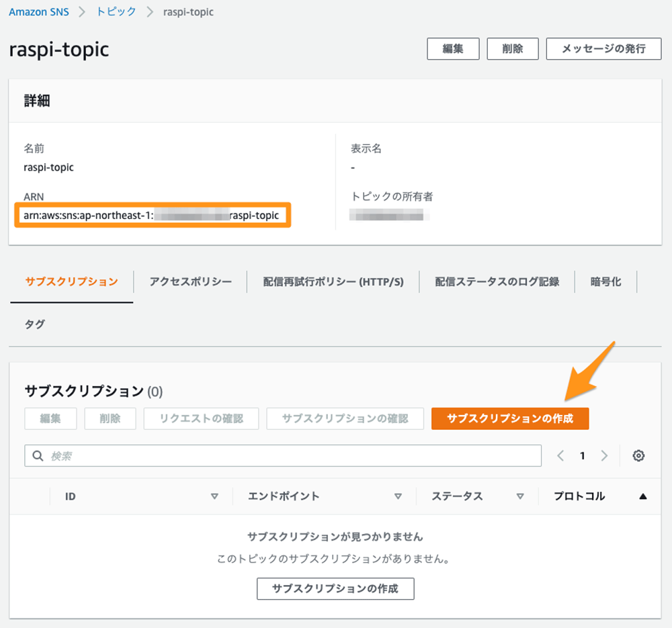Sort the エンドポイント column via its arrow
This screenshot has height=628, width=672.
[x=399, y=496]
